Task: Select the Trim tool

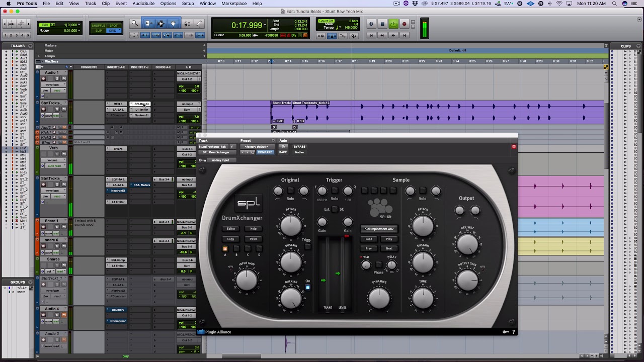Action: pyautogui.click(x=148, y=24)
